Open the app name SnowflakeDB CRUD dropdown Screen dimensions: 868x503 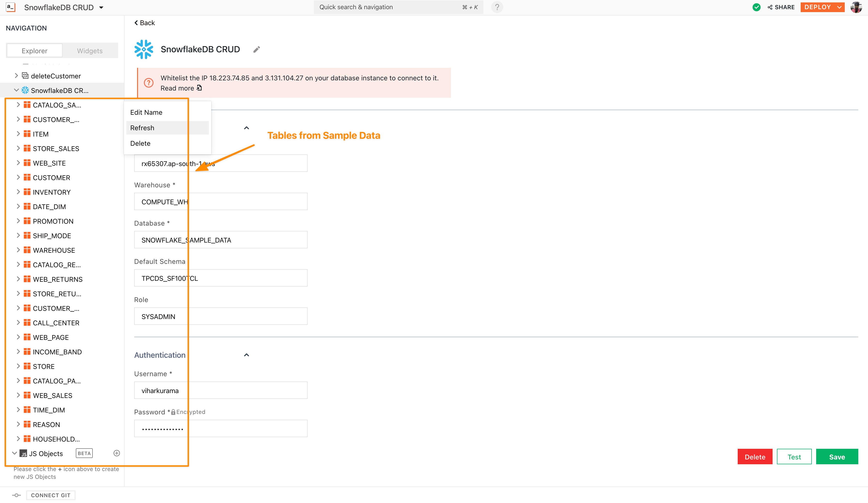(101, 8)
